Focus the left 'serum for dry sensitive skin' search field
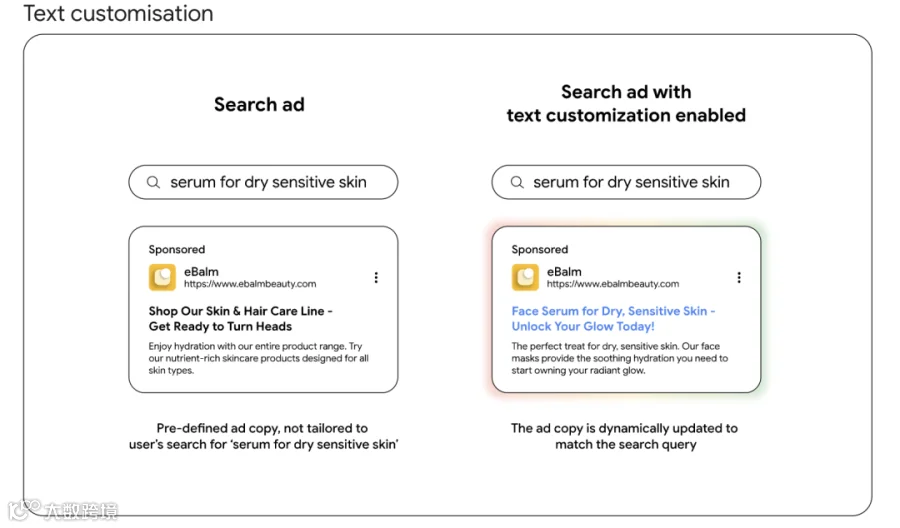This screenshot has height=528, width=900. 263,183
